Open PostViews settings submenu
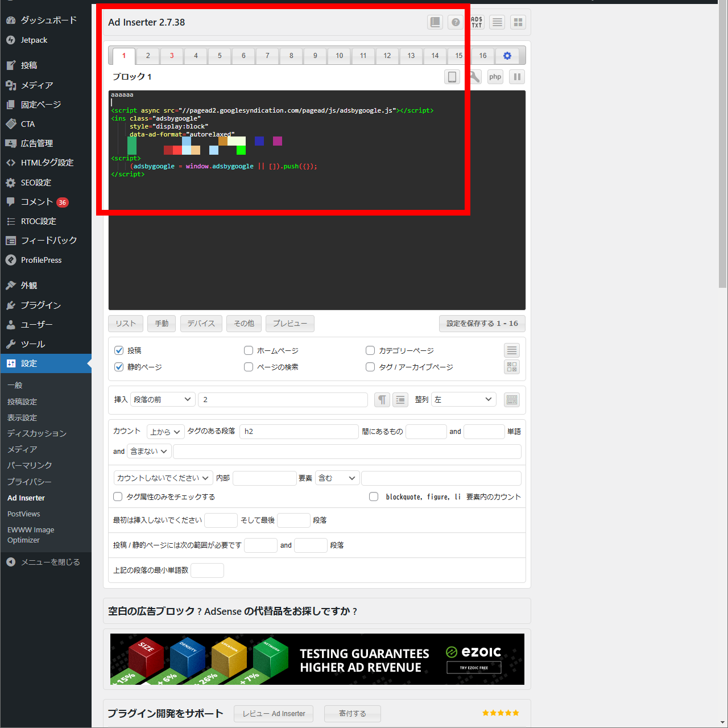 (x=24, y=514)
